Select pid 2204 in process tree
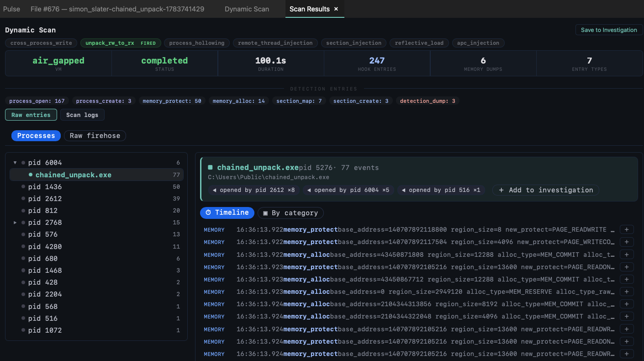The image size is (644, 361). (96, 294)
